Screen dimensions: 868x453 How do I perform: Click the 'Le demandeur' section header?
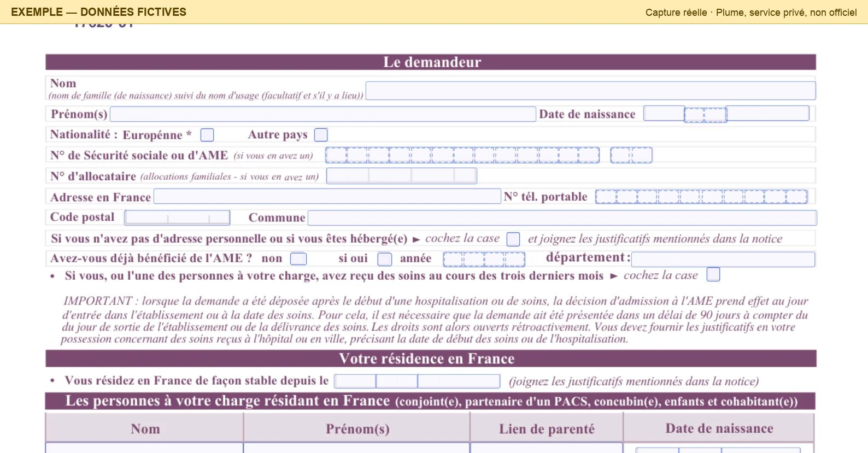click(431, 62)
